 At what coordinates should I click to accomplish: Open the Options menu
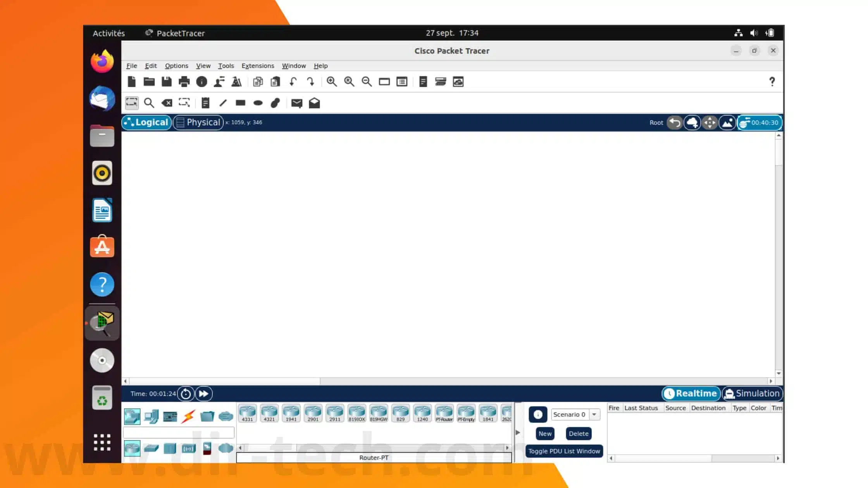[176, 66]
